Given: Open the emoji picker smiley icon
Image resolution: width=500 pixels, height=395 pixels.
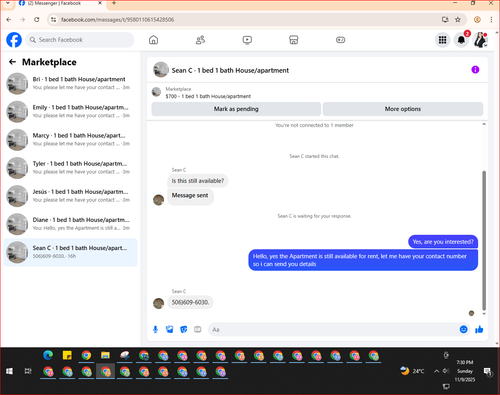Looking at the screenshot, I should pyautogui.click(x=463, y=330).
